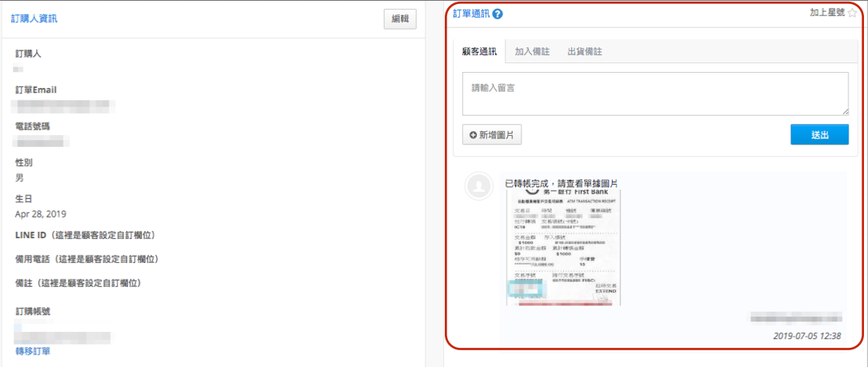This screenshot has width=868, height=367.
Task: Switch to the 加入備註 tab
Action: pyautogui.click(x=532, y=51)
